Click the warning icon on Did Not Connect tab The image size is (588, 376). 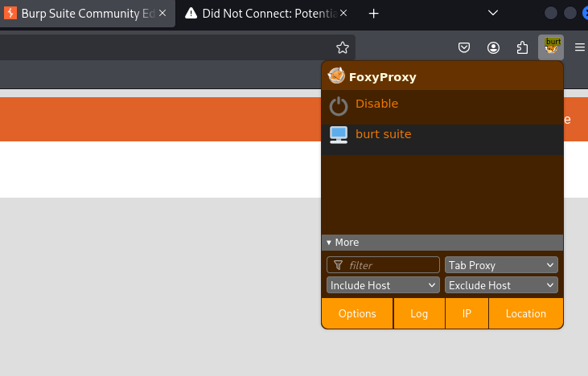pyautogui.click(x=191, y=14)
